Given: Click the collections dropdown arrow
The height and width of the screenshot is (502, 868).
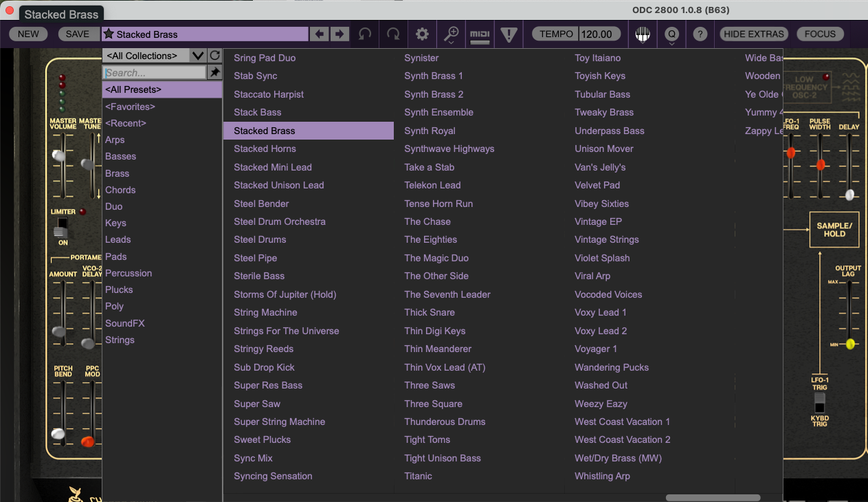Looking at the screenshot, I should [198, 56].
